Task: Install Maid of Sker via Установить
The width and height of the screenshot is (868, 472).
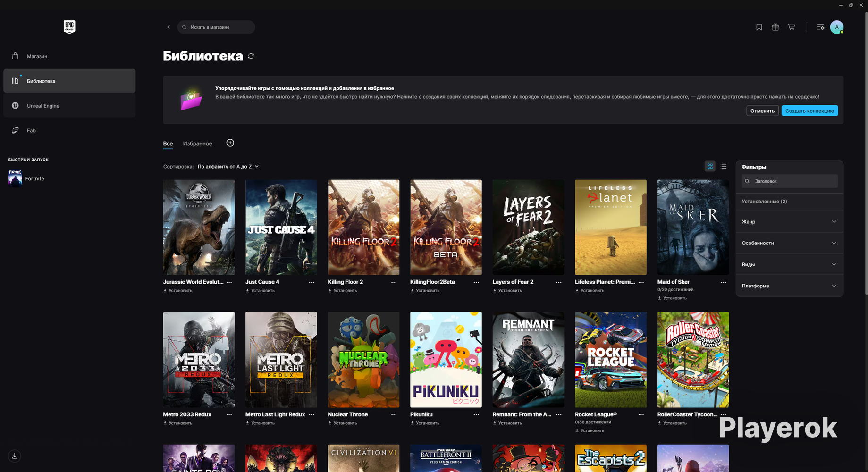Action: point(672,298)
